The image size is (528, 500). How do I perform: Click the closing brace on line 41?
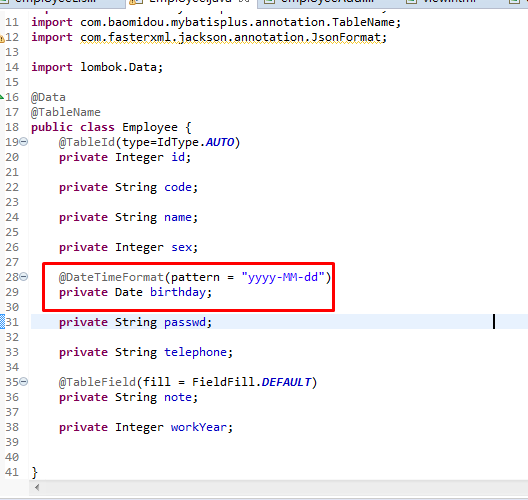coord(34,472)
